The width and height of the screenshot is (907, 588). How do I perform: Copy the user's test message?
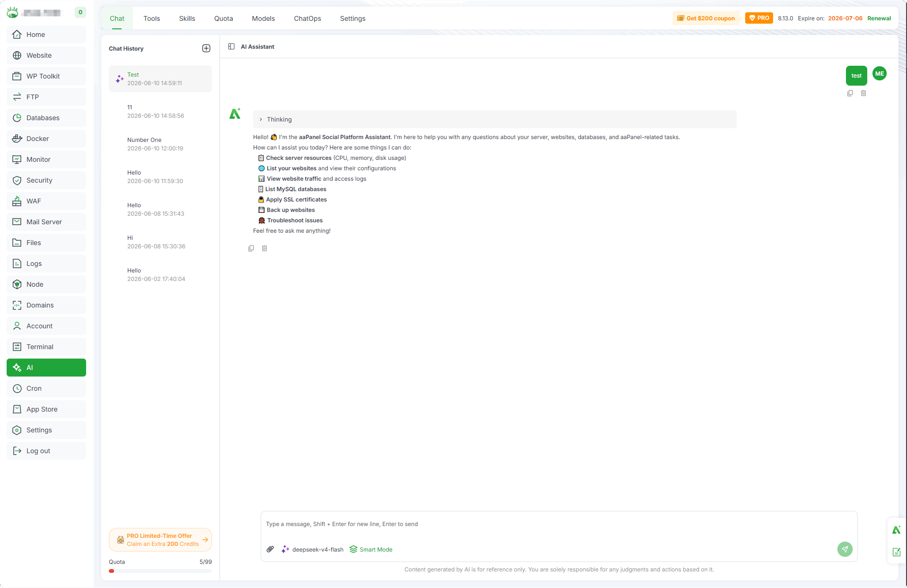[850, 93]
